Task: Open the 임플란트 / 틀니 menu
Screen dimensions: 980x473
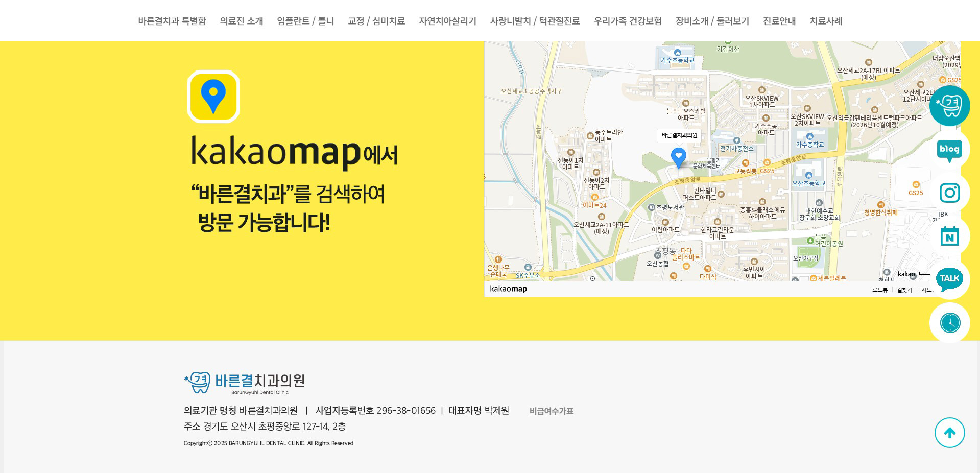Action: tap(305, 21)
